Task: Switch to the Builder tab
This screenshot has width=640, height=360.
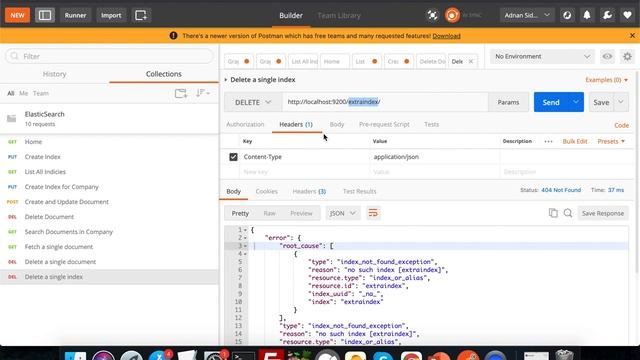Action: pyautogui.click(x=291, y=16)
